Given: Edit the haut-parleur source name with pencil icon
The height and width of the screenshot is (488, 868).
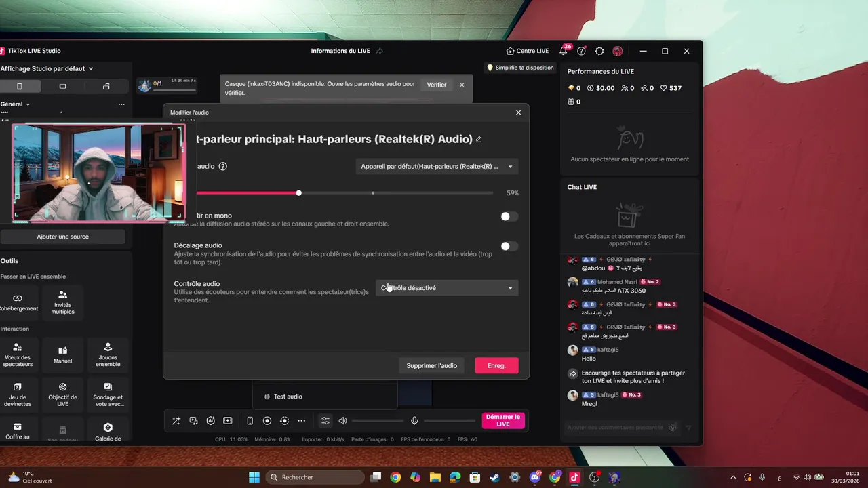Looking at the screenshot, I should coord(479,139).
